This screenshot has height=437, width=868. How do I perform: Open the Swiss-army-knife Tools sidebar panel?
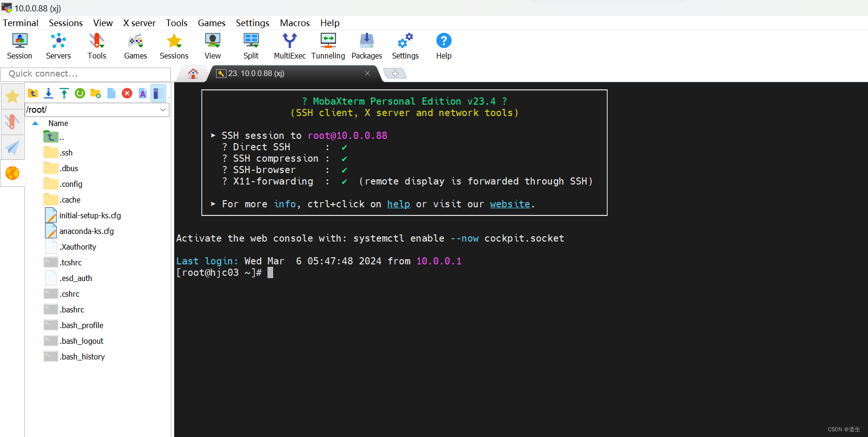tap(12, 122)
